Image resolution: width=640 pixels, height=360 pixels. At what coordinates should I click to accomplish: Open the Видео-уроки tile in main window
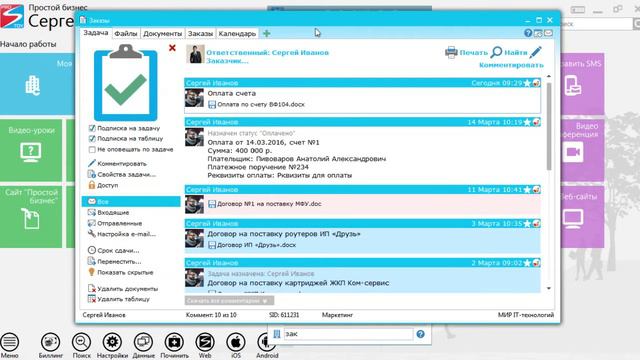pyautogui.click(x=31, y=150)
